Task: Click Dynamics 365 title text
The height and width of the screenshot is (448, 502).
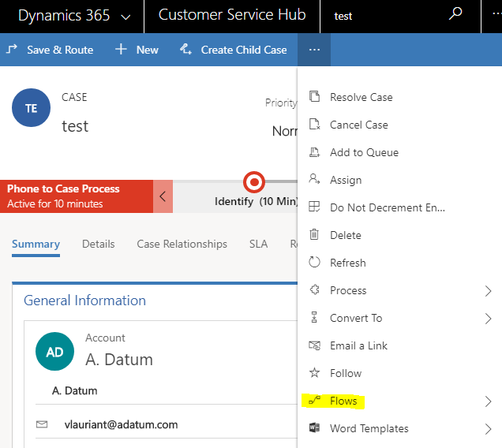Action: point(64,15)
